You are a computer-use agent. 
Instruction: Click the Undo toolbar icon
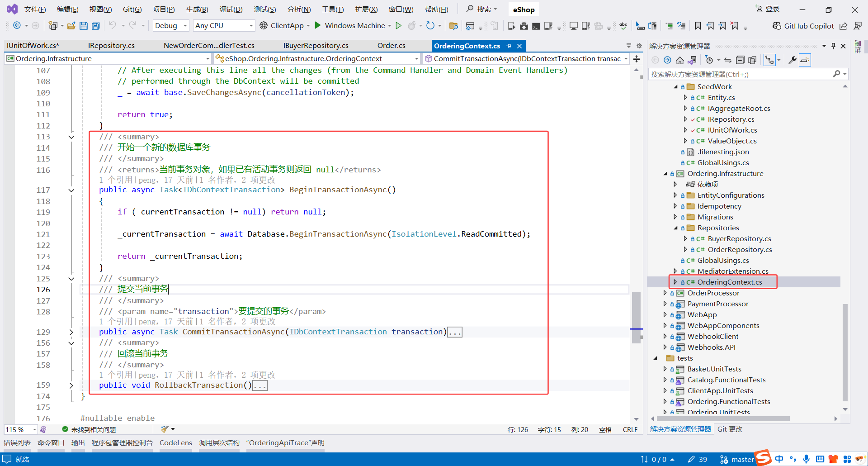click(113, 25)
